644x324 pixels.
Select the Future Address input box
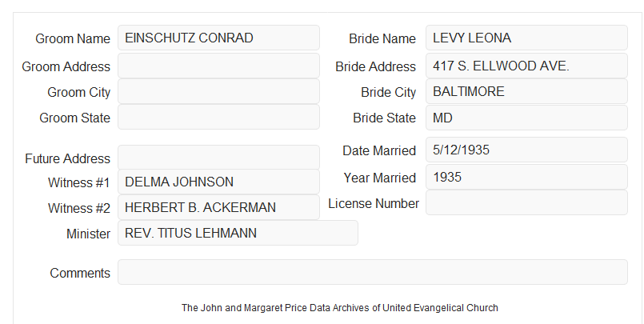tap(218, 158)
